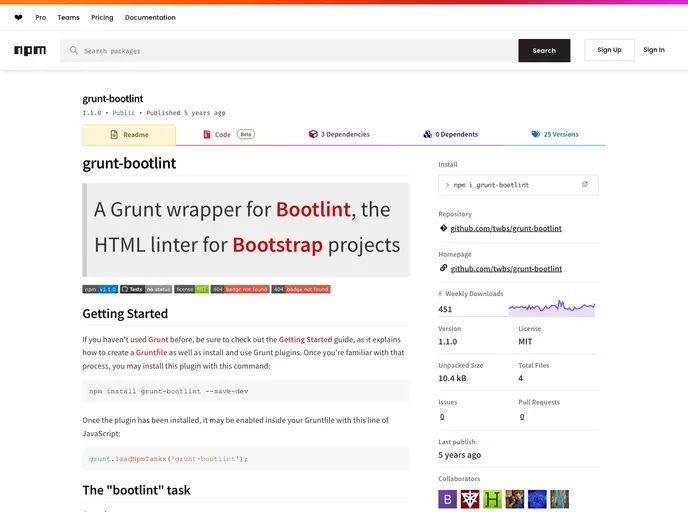Open the dark red triangle collaborator avatar
Viewport: 688px width, 512px height.
470,499
